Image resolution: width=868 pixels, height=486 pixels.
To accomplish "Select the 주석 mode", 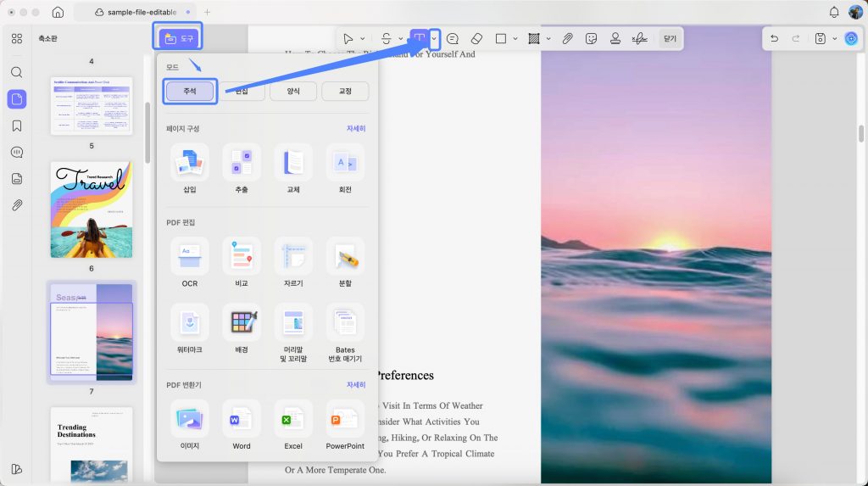I will [190, 91].
